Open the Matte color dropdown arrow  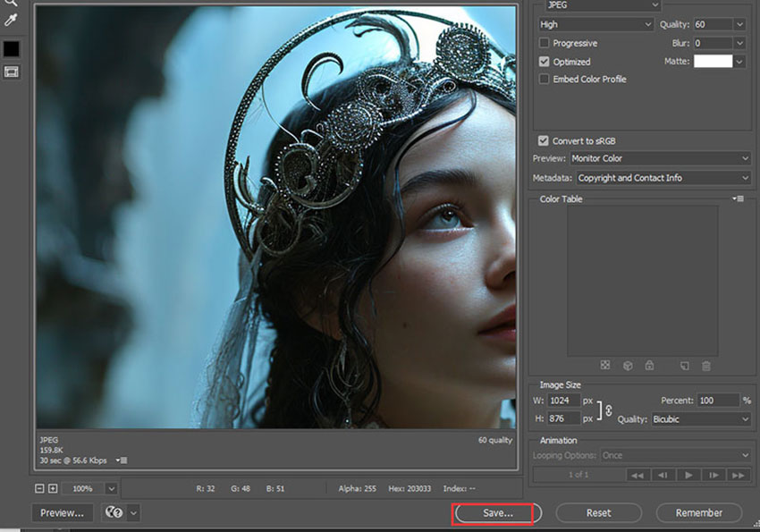pos(739,62)
